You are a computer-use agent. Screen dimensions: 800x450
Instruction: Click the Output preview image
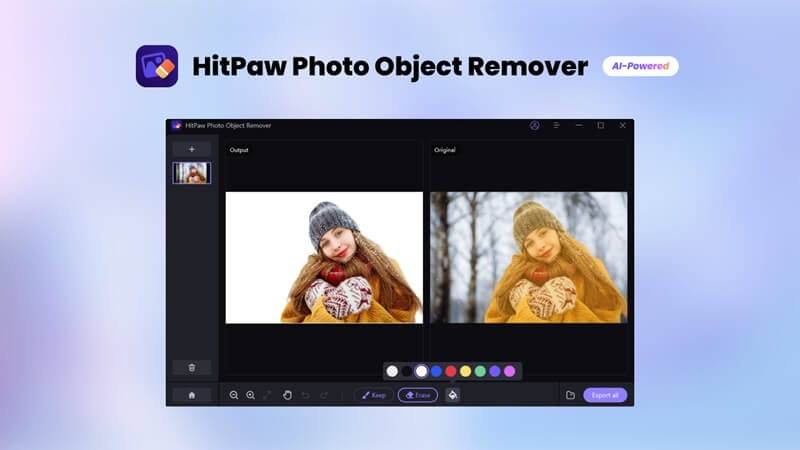click(x=324, y=258)
